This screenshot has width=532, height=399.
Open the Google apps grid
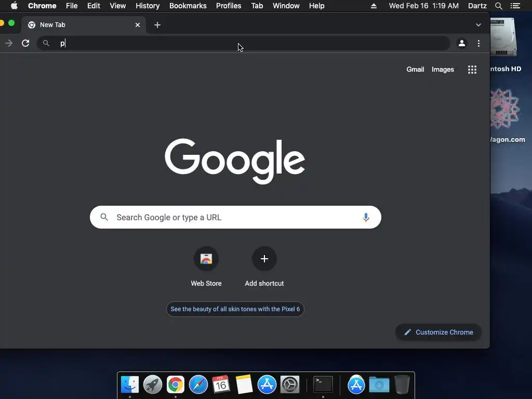tap(472, 70)
